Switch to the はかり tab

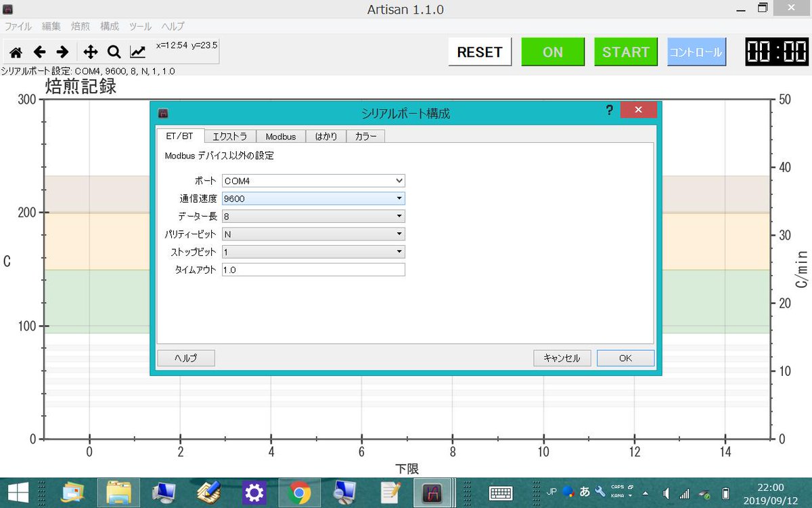click(326, 136)
